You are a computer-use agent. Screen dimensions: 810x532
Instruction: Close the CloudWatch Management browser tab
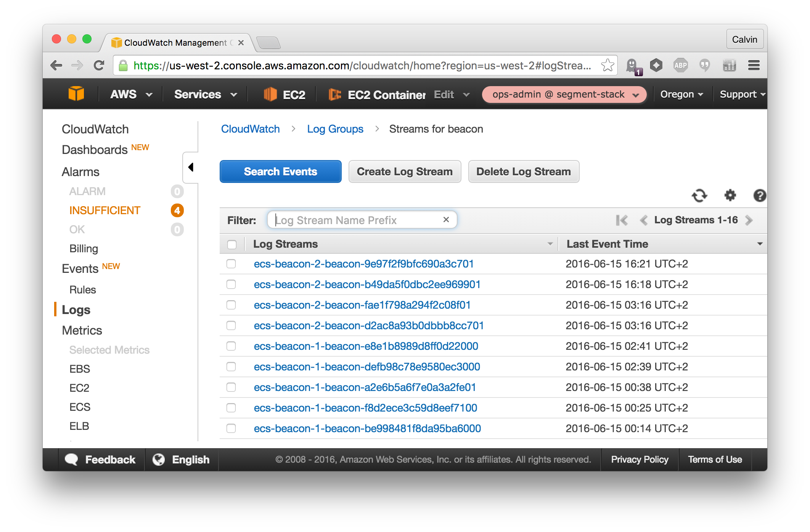[x=241, y=43]
